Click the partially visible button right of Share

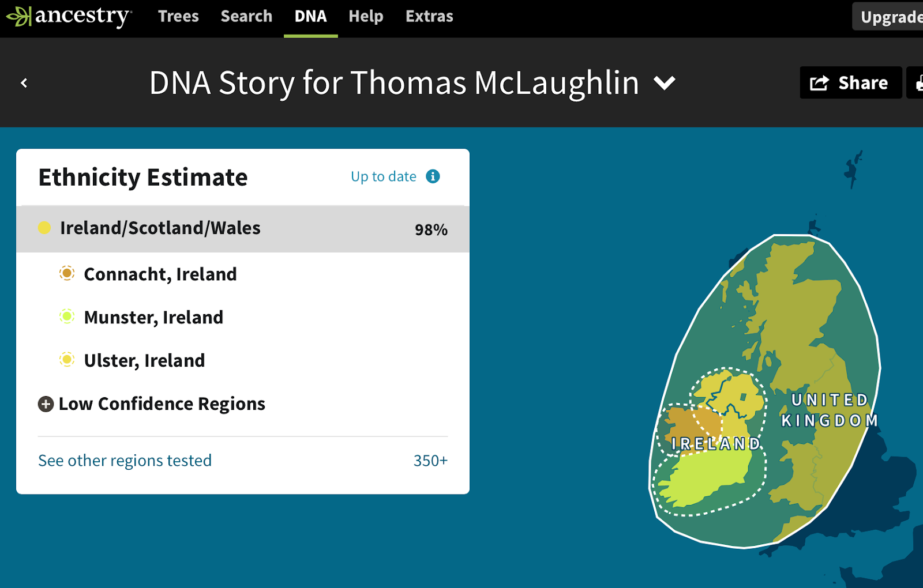[x=916, y=83]
